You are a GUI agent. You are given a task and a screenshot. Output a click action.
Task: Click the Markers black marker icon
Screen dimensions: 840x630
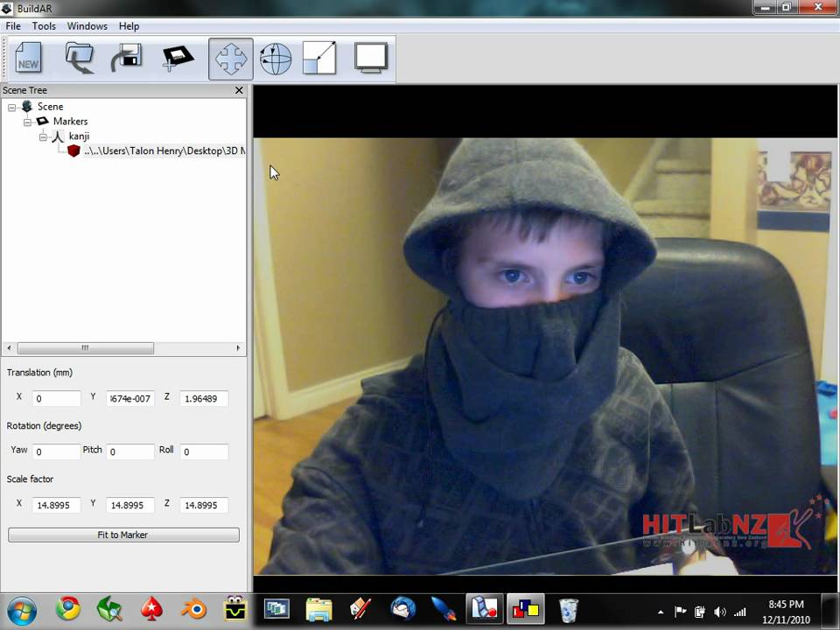click(x=42, y=121)
